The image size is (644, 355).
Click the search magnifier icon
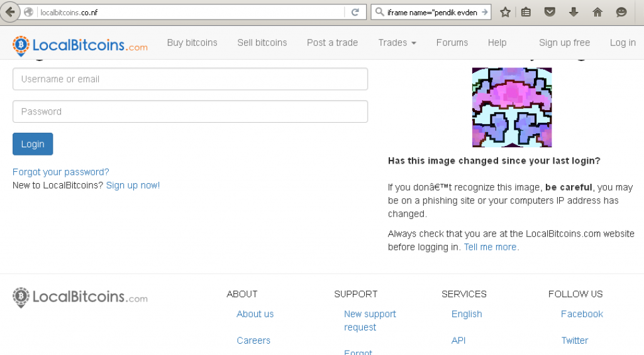tap(380, 13)
